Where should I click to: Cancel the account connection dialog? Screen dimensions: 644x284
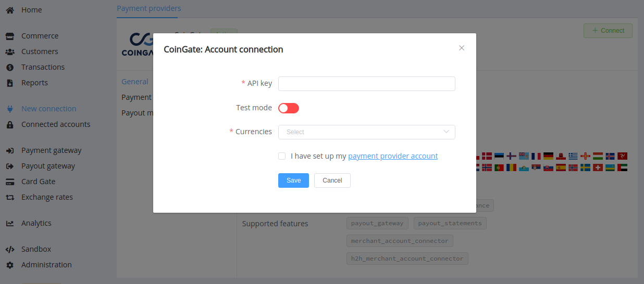[332, 180]
